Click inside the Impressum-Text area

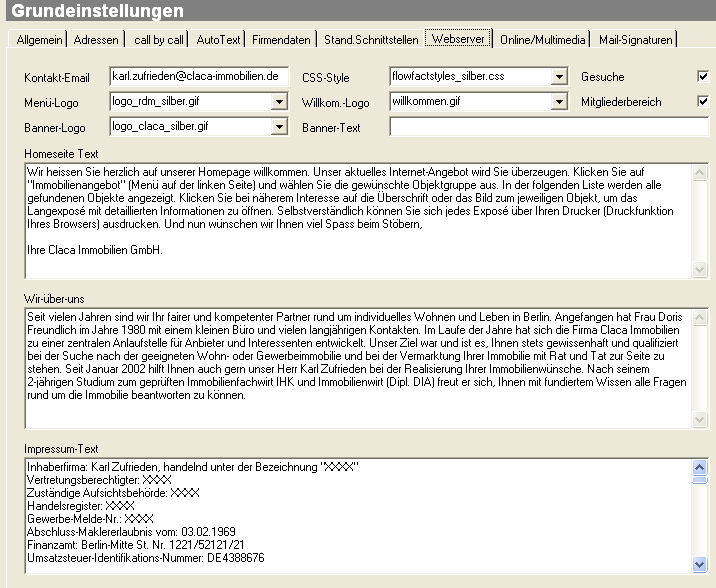point(358,516)
